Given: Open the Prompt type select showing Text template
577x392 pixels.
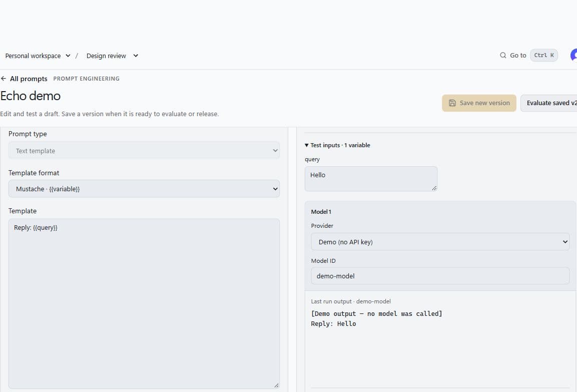Looking at the screenshot, I should [144, 151].
